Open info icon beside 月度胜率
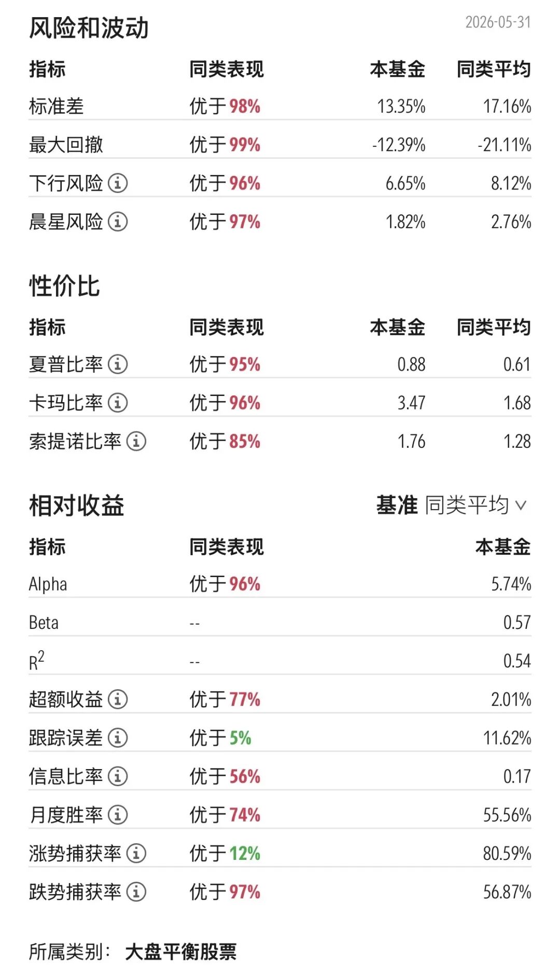The image size is (560, 973). click(118, 815)
